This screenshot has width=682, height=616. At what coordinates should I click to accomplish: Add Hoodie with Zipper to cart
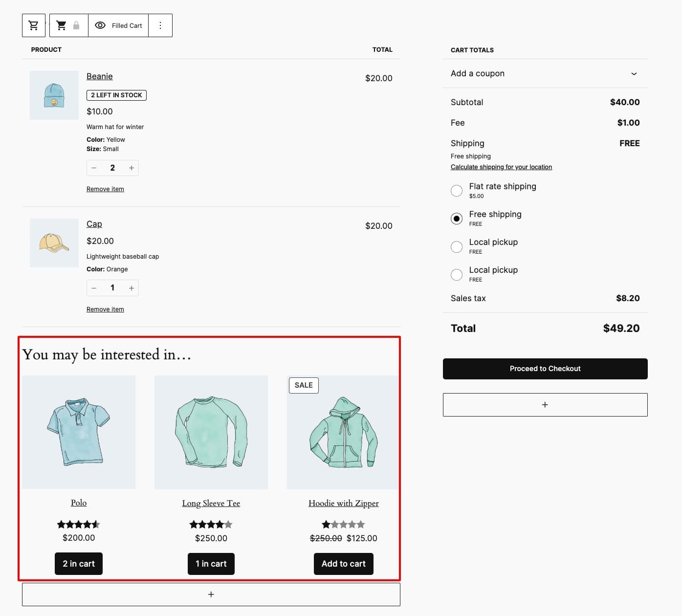click(x=343, y=564)
